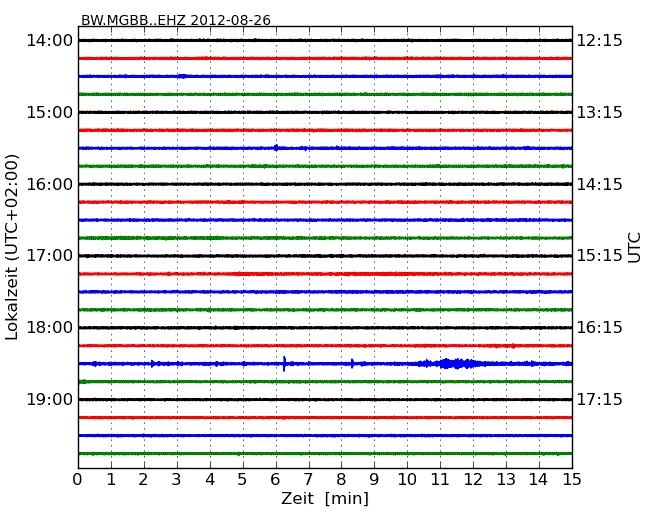This screenshot has height=520, width=650.
Task: Click the black trace at 19:00
Action: [x=325, y=400]
